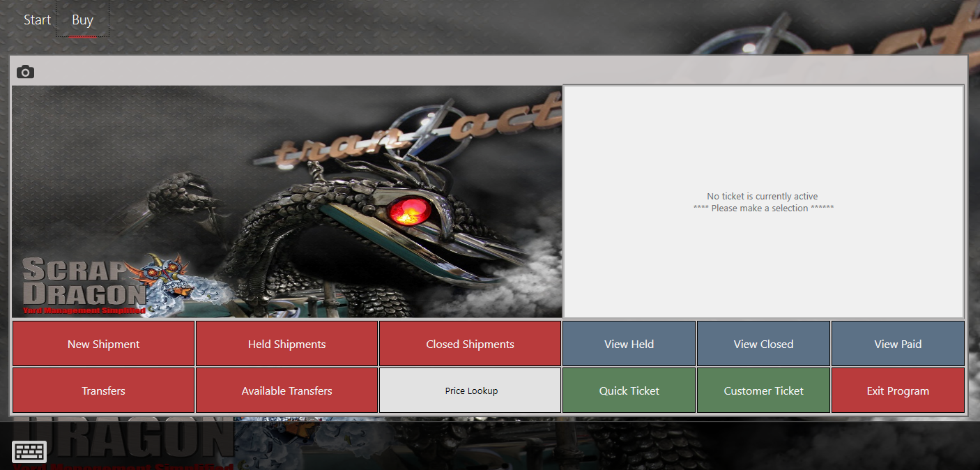Click the 'No ticket is currently active' message
Viewport: 980px width, 470px height.
tap(763, 197)
